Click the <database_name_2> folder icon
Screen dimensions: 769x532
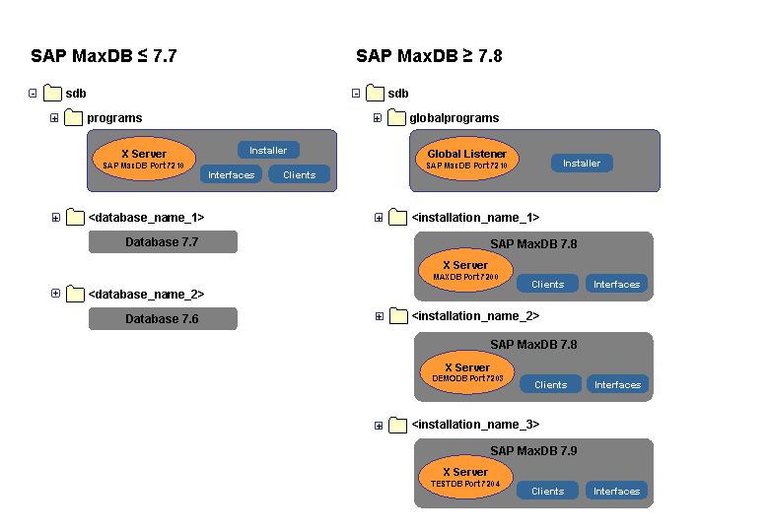[75, 294]
